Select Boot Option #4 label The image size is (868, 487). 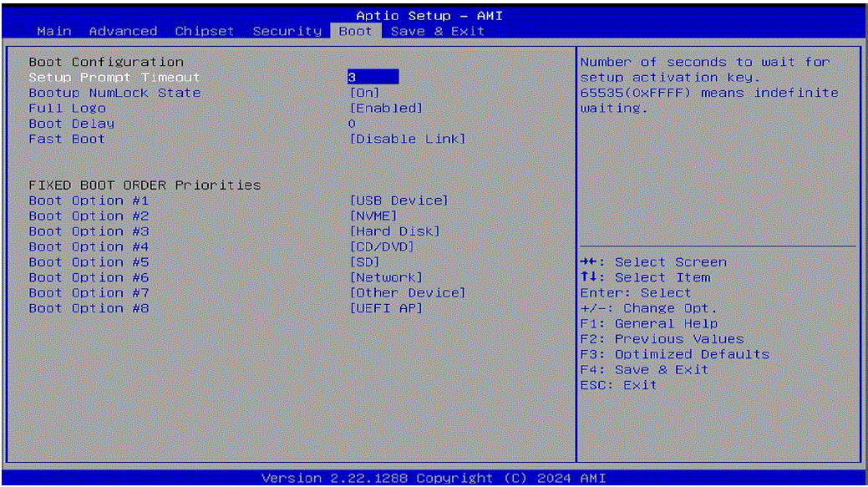pyautogui.click(x=89, y=246)
